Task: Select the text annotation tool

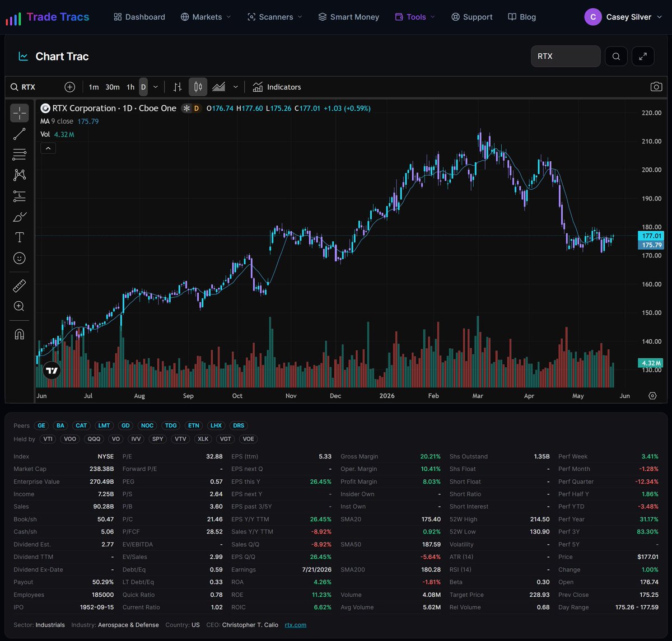Action: click(20, 237)
